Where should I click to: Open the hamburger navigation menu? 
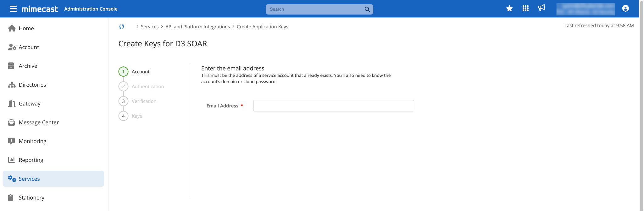point(13,9)
